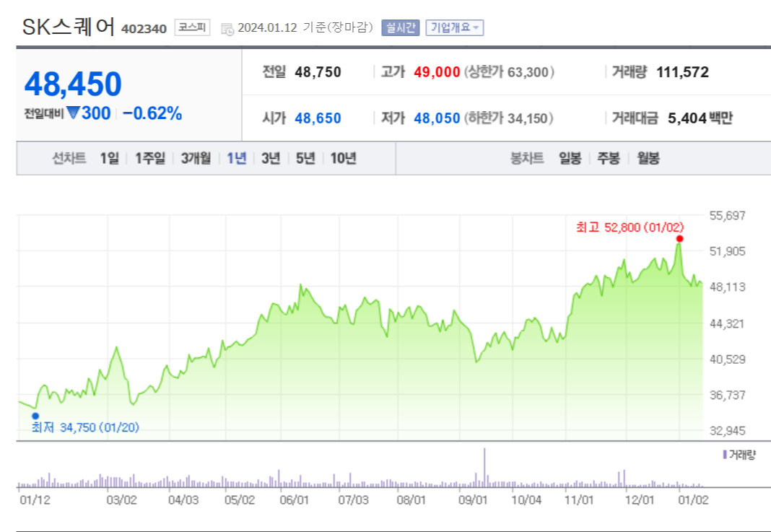The height and width of the screenshot is (532, 771).
Task: Click the down triangle beside 300
Action: click(73, 113)
